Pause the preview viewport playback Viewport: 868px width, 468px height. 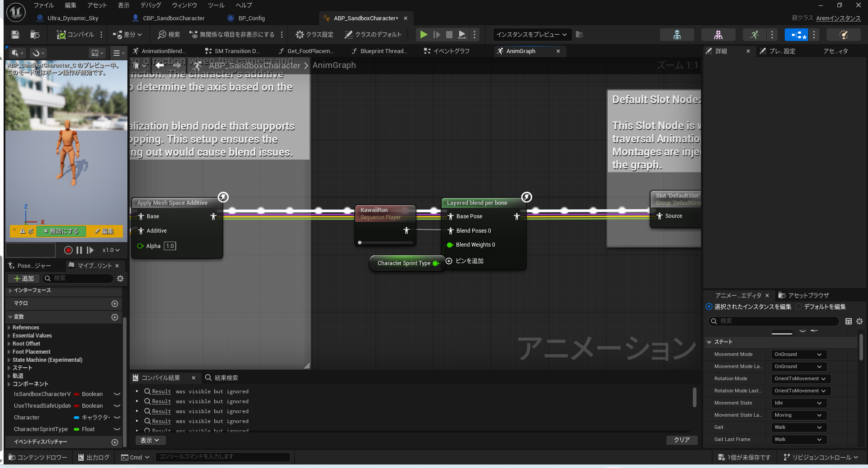click(x=79, y=250)
